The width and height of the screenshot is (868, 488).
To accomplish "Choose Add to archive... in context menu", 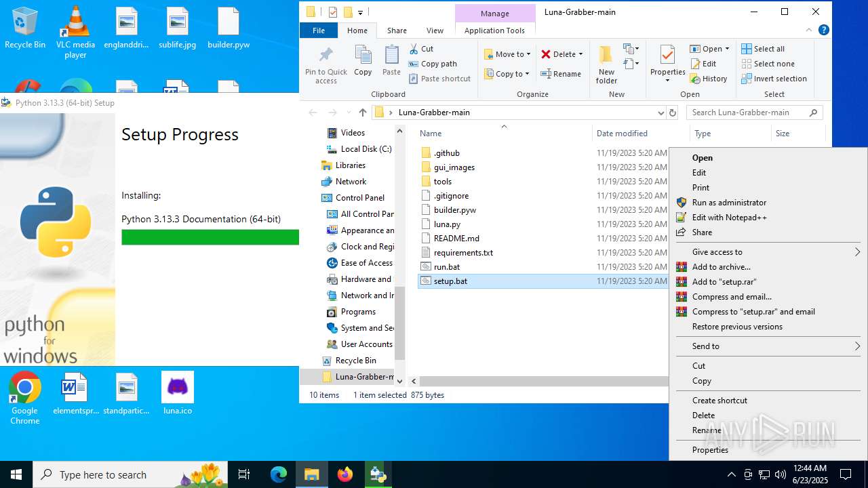I will pos(721,267).
